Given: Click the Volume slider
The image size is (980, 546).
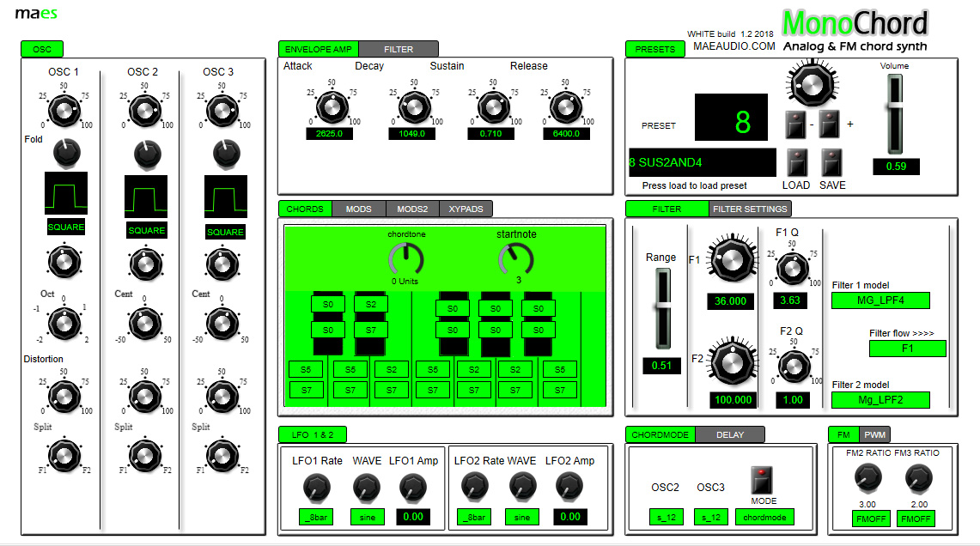Looking at the screenshot, I should pos(896,113).
